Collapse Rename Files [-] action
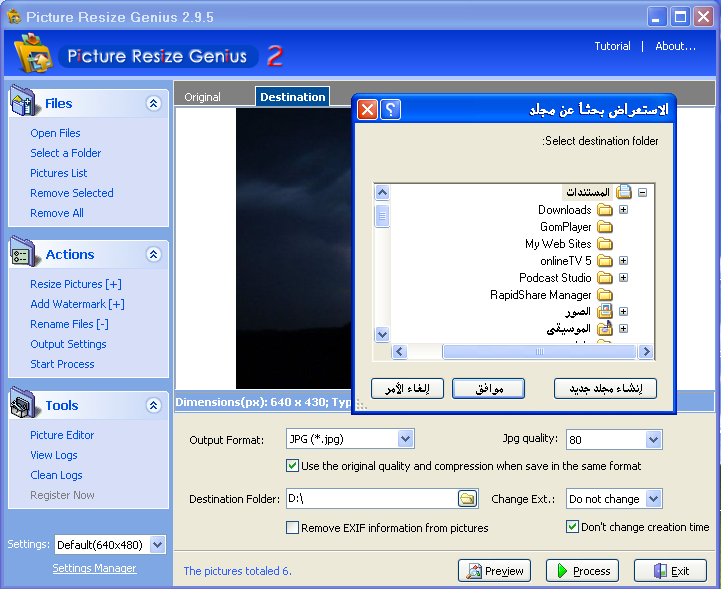 point(69,324)
